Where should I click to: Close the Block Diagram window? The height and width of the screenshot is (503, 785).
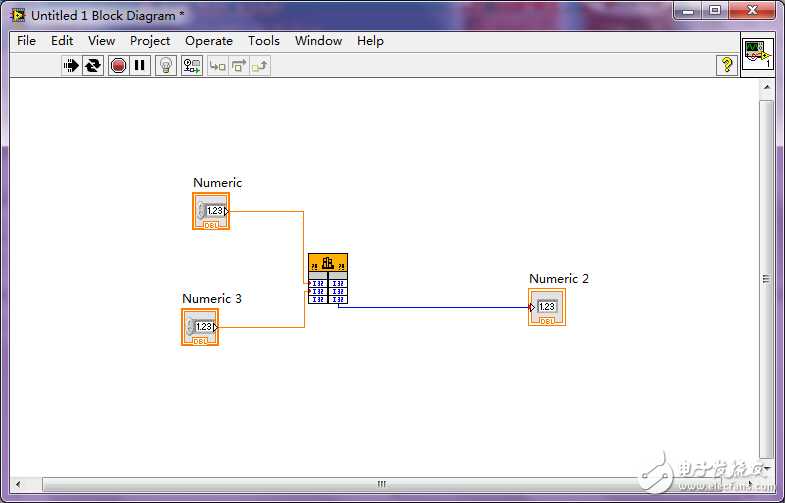752,10
